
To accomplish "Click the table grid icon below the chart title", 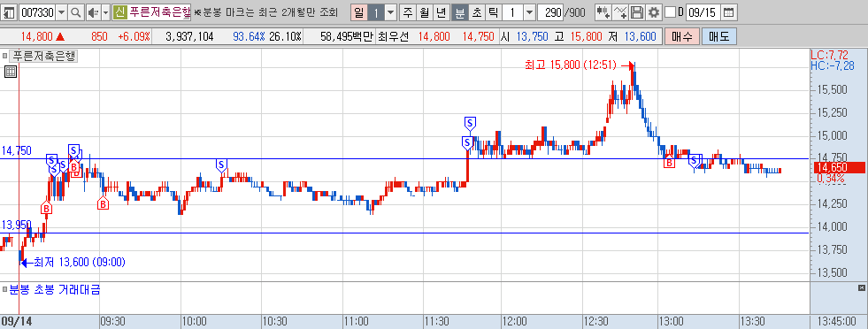I will (10, 72).
